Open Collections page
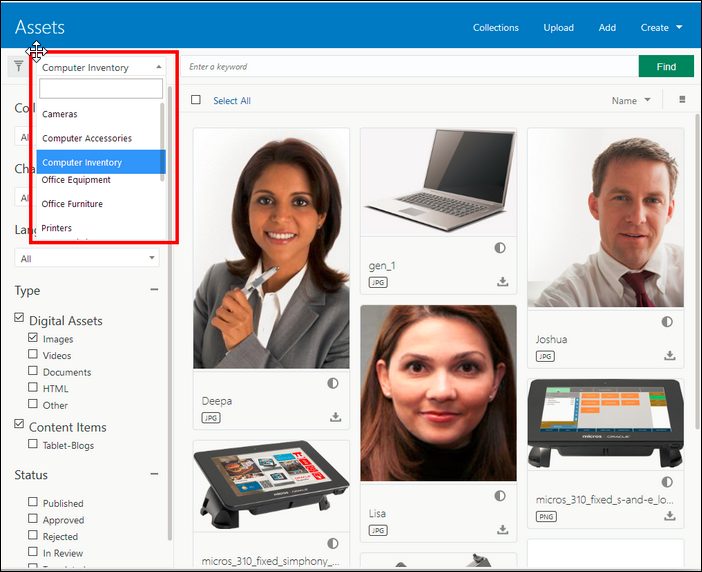This screenshot has height=572, width=702. coord(496,27)
